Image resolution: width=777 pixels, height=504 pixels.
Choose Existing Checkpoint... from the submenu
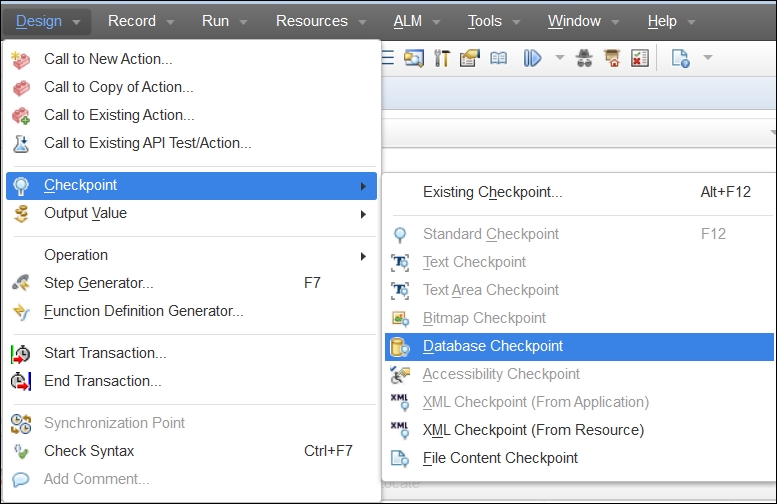[x=492, y=192]
